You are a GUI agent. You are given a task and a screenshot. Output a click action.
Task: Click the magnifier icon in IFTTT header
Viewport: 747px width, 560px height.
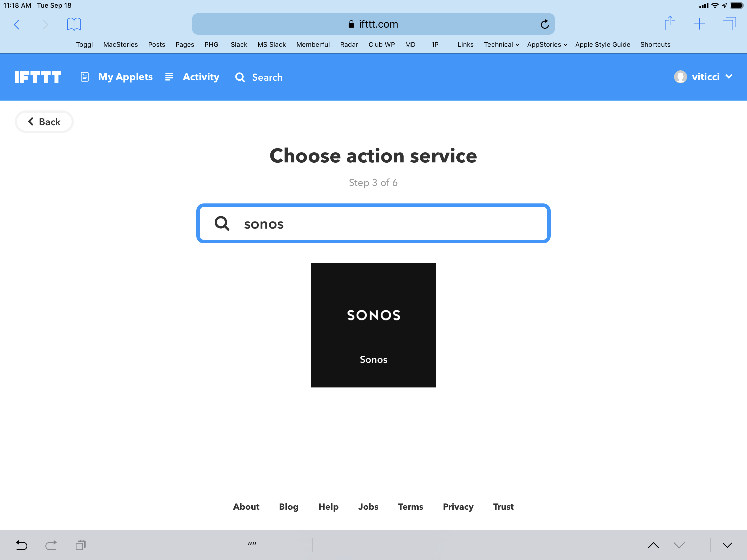240,77
